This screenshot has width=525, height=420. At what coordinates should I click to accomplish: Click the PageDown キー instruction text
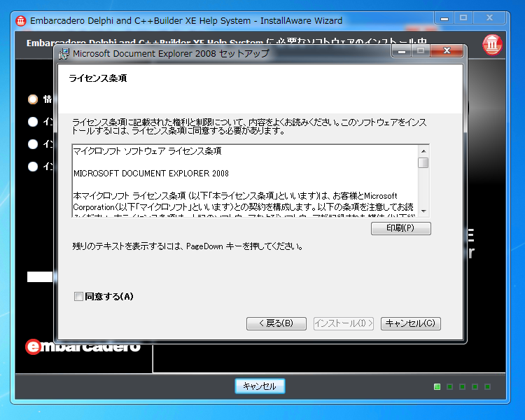coord(188,246)
